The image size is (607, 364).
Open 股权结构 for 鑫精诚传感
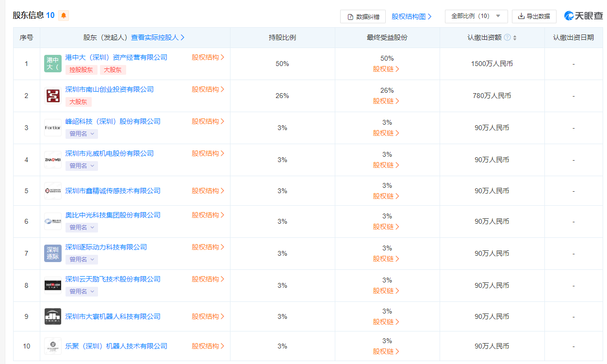(x=208, y=191)
